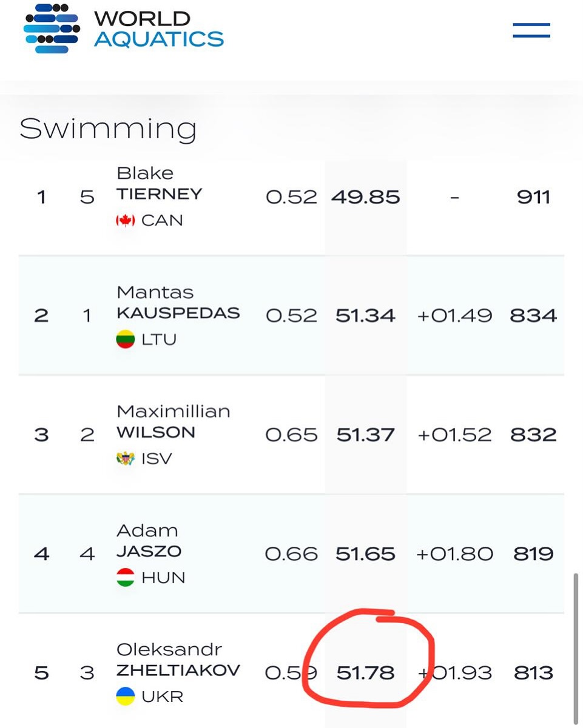
Task: Click the Canada flag icon
Action: point(126,221)
